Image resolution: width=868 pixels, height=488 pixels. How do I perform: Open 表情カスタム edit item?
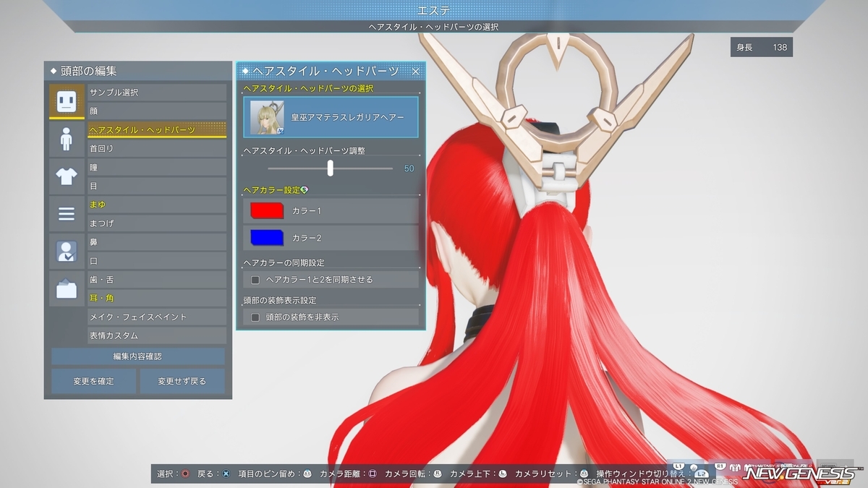157,335
